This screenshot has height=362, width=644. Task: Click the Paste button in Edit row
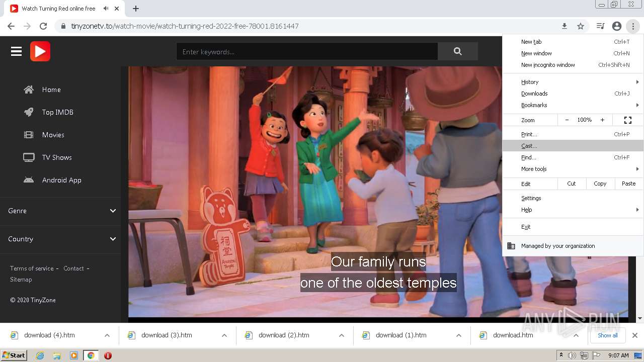629,184
